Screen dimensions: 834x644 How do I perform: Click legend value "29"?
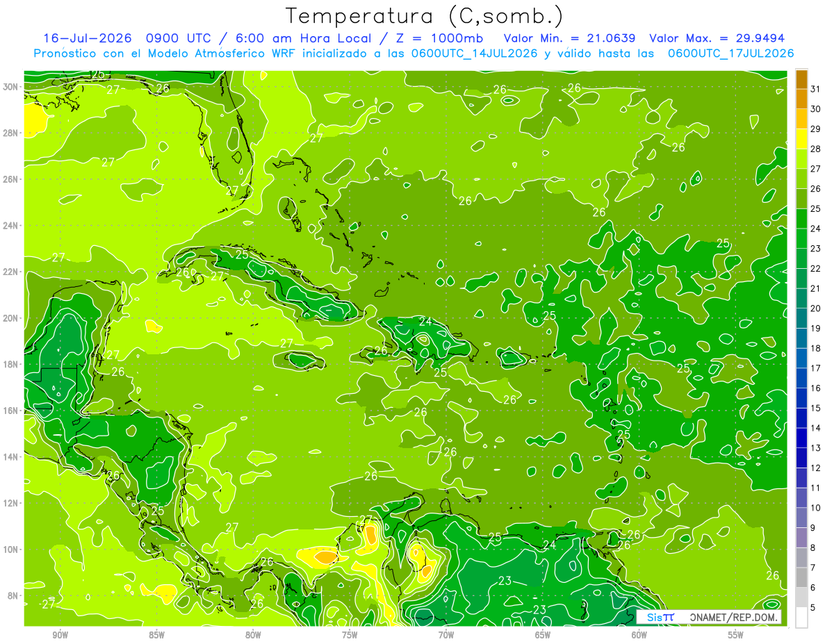815,129
